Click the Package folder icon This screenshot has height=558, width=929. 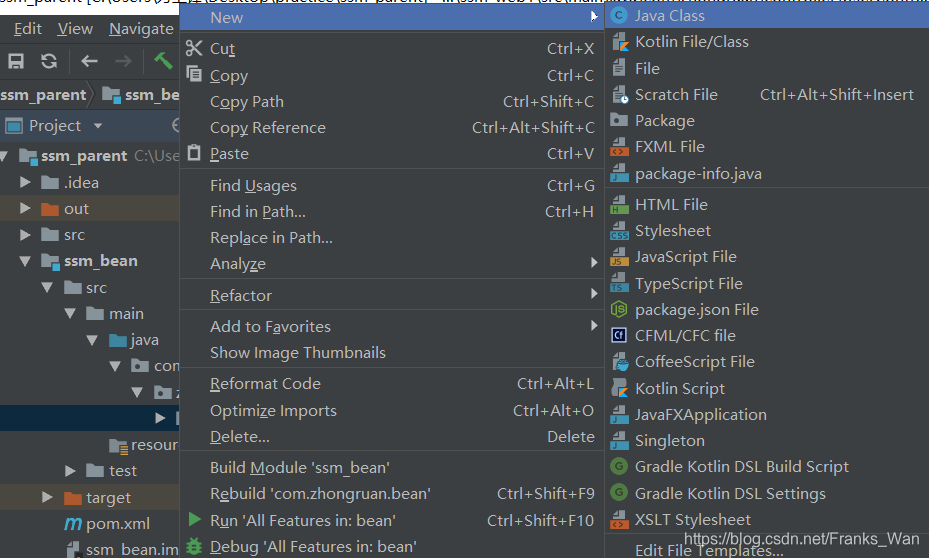[619, 120]
